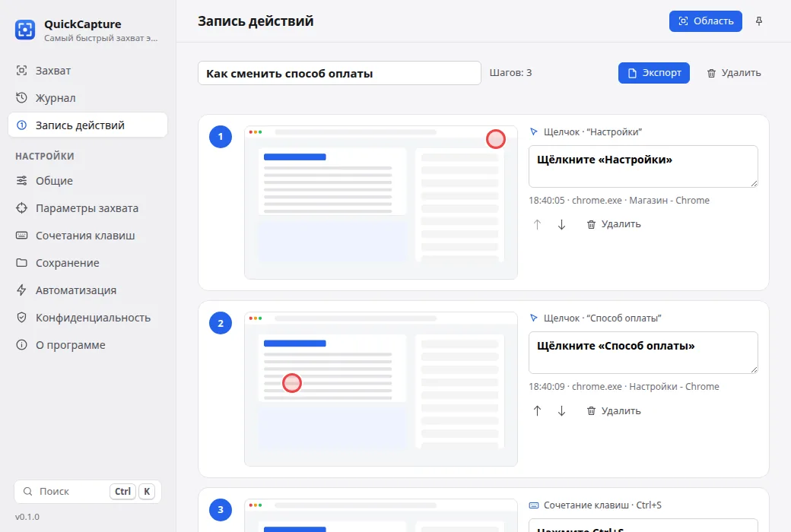The height and width of the screenshot is (532, 791).
Task: Move step 2 down with the arrow
Action: click(x=561, y=411)
